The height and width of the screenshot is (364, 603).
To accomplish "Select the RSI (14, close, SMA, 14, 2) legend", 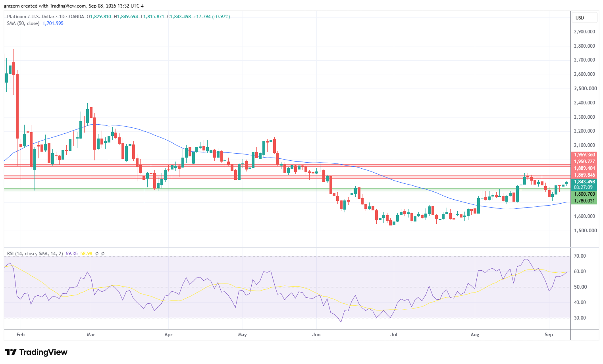I will pos(35,253).
